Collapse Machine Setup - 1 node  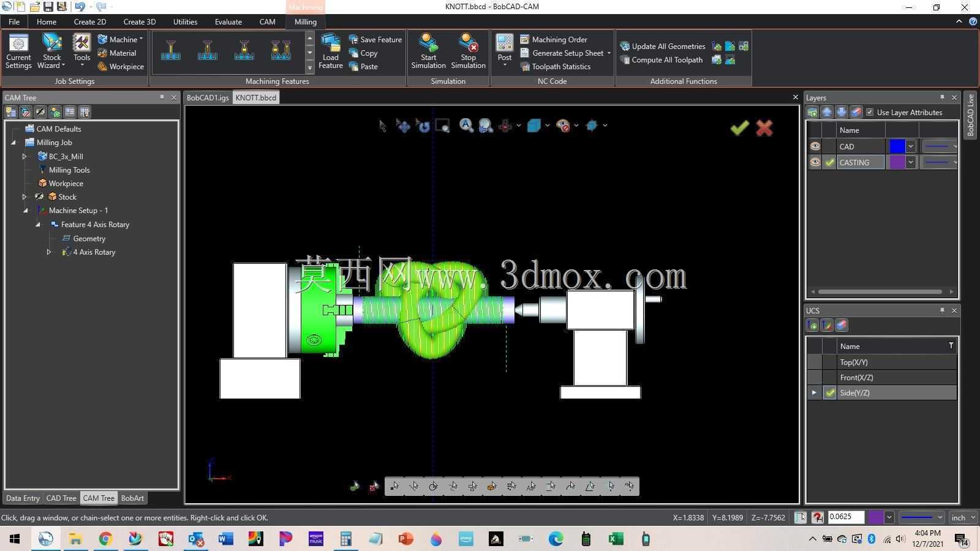click(x=26, y=211)
